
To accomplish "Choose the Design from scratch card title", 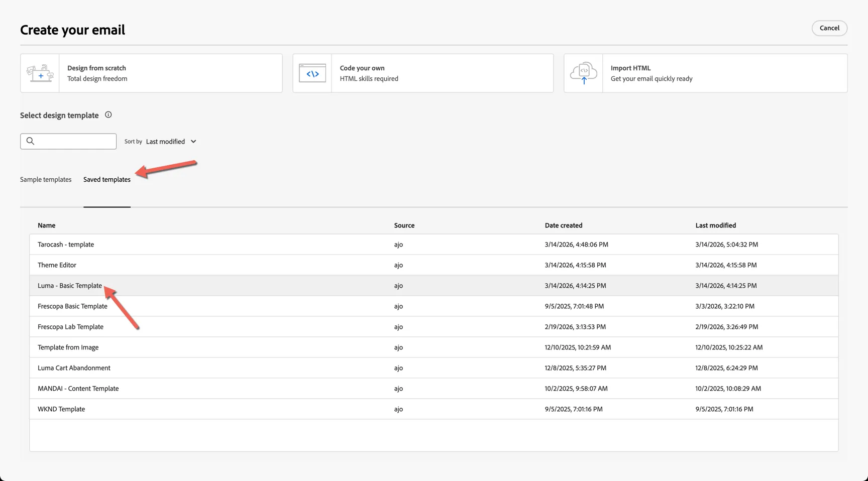I will pyautogui.click(x=96, y=68).
